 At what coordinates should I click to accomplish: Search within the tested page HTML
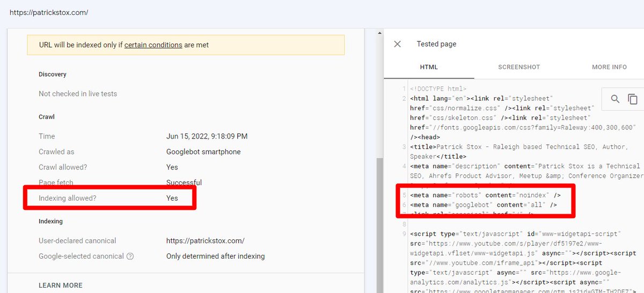616,99
